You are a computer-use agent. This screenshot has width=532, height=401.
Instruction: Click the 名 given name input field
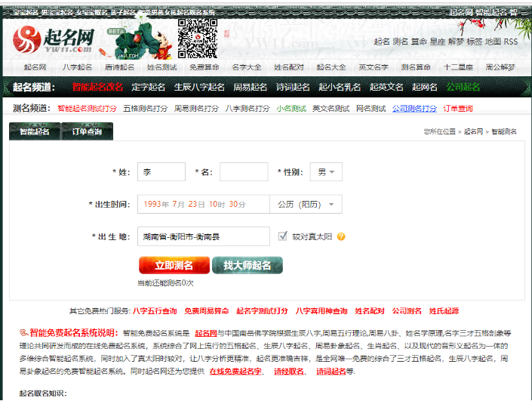coord(244,172)
